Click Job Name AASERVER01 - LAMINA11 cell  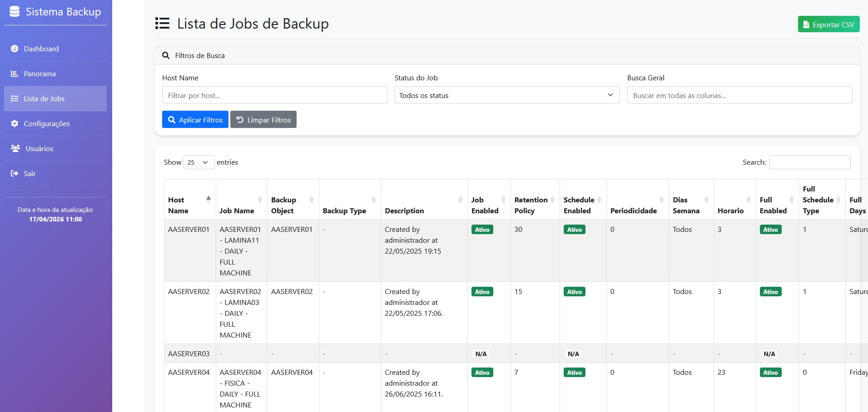click(241, 251)
